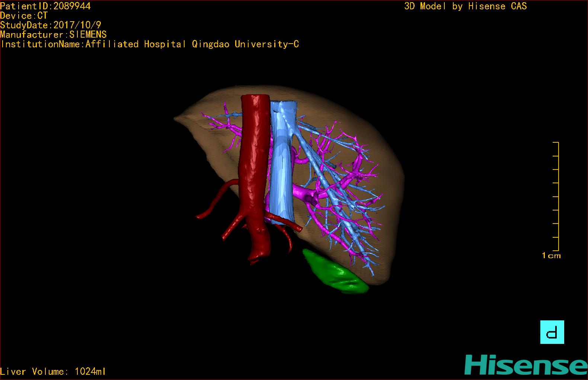Screen dimensions: 588x380
Task: Click the yellow scale ruler
Action: (556, 196)
